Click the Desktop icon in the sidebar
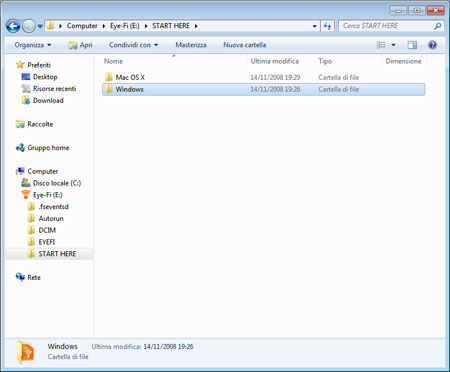The height and width of the screenshot is (372, 450). [x=26, y=77]
